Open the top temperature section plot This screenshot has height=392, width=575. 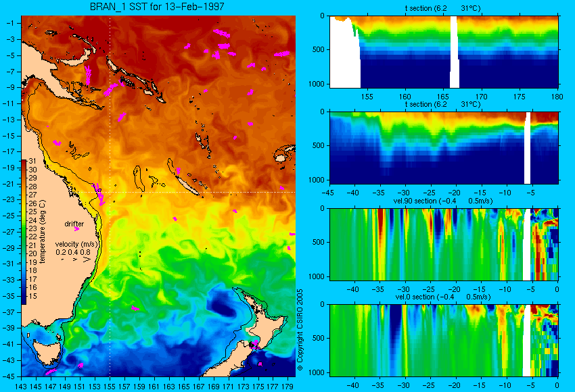pyautogui.click(x=444, y=51)
